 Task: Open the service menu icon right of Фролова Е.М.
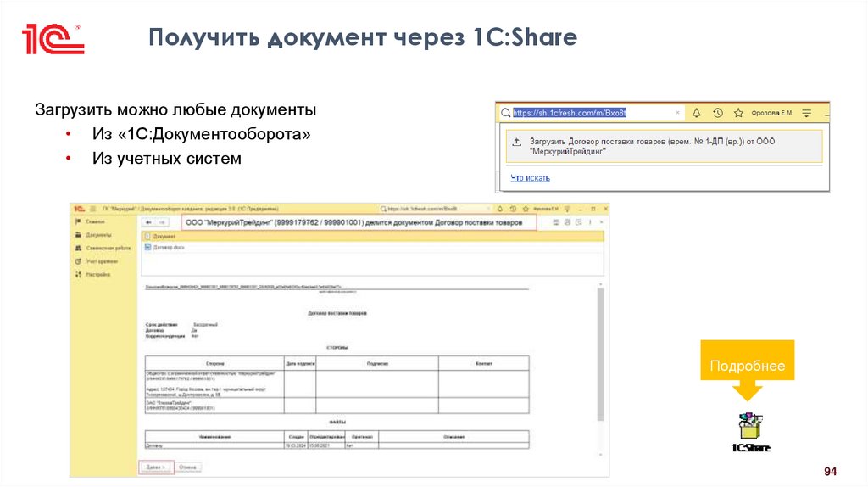pyautogui.click(x=807, y=113)
